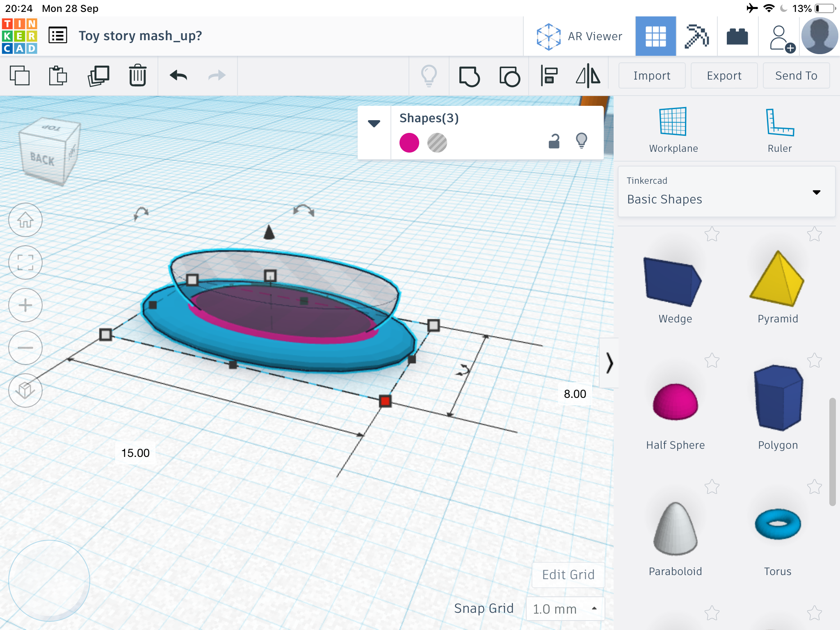Select the Ruler tool
Screen dimensions: 840x630
779,130
